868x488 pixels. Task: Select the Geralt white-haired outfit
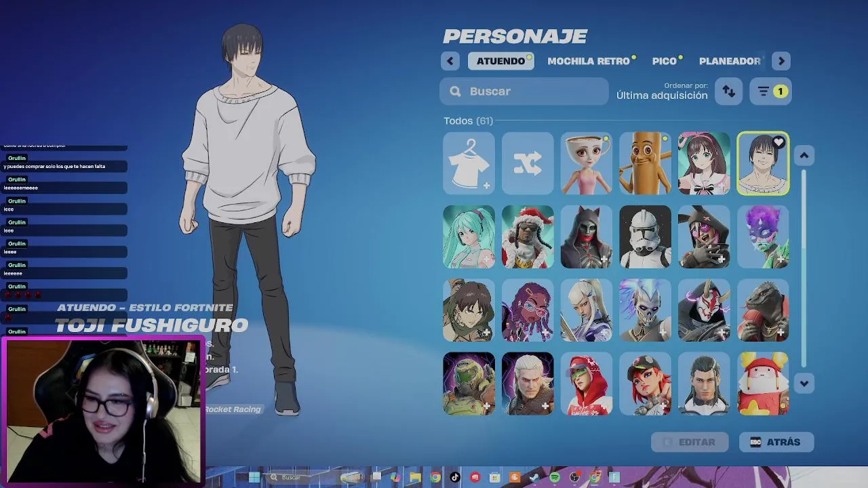[528, 384]
